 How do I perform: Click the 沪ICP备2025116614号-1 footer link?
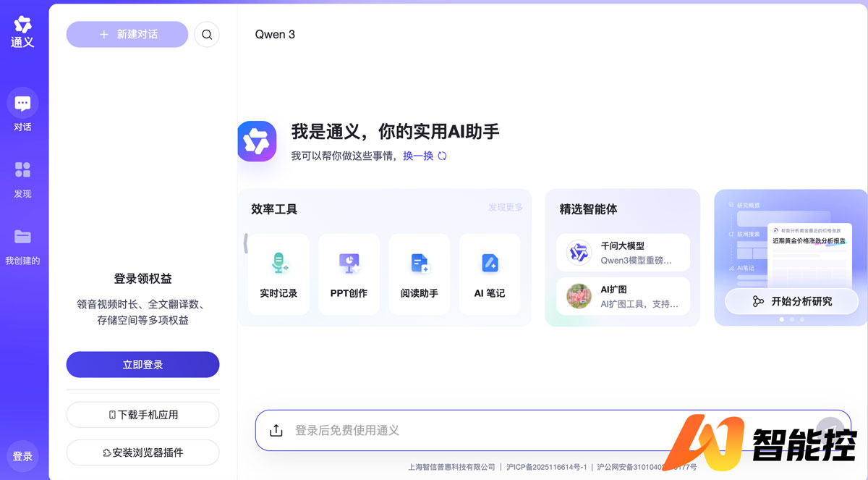tap(546, 468)
